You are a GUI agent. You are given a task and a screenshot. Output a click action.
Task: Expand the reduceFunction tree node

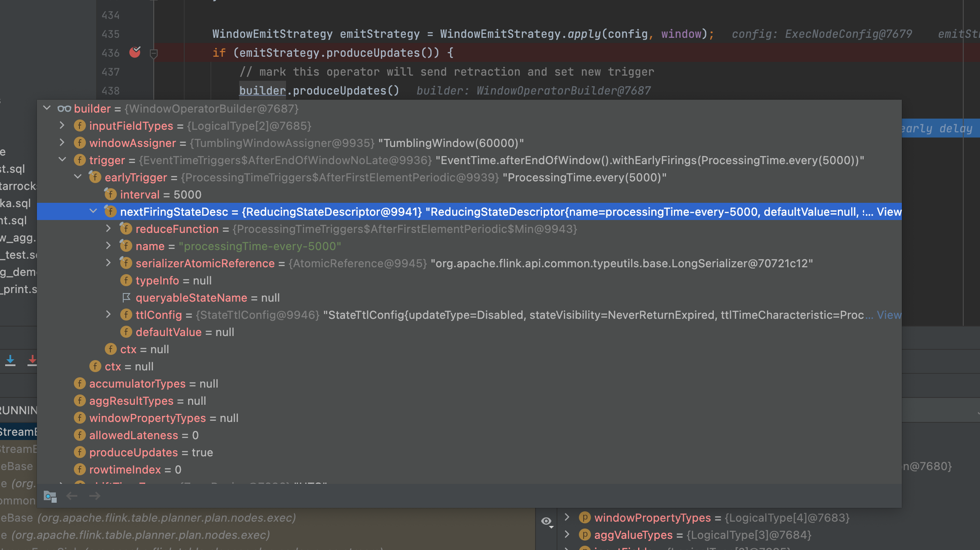pyautogui.click(x=108, y=228)
